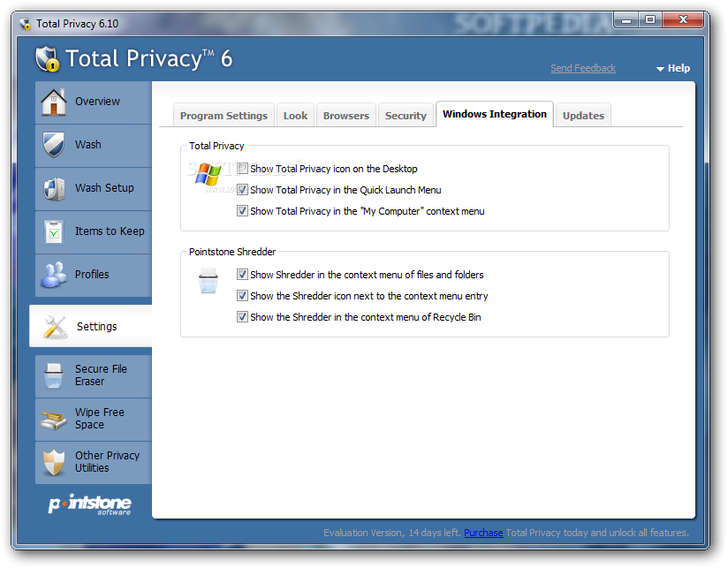
Task: Click the Windows flag icon in Total Privacy group
Action: tap(208, 174)
